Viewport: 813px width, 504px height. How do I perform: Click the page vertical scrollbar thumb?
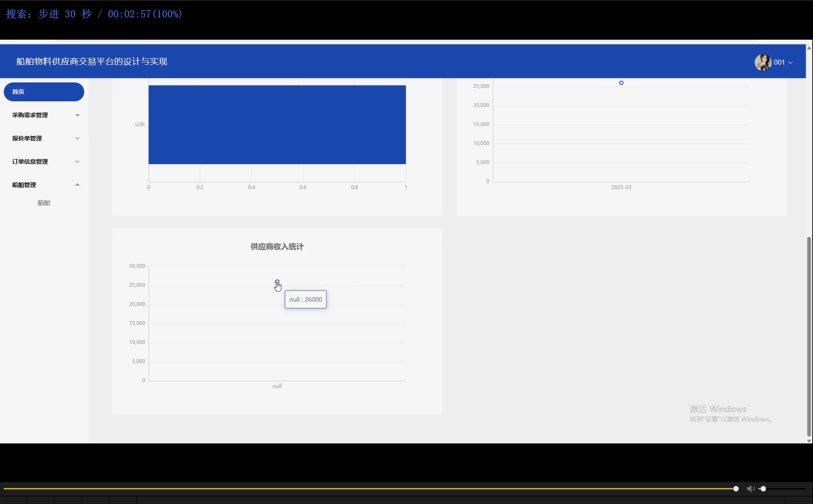[809, 337]
